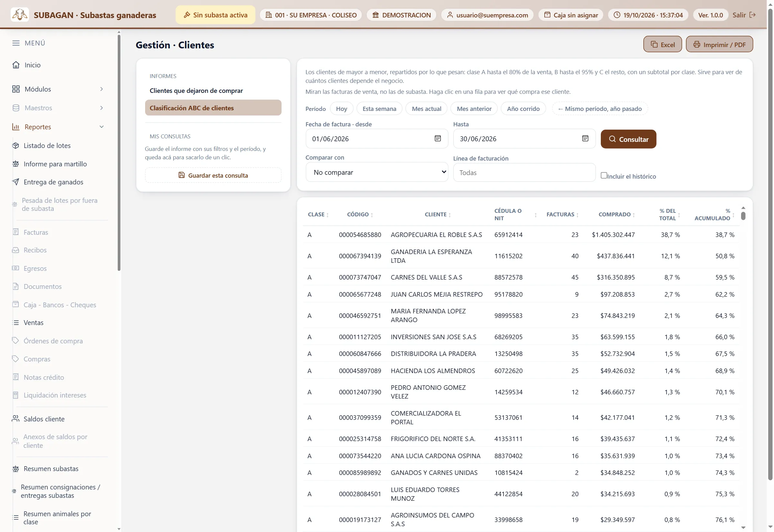
Task: Click the clients table vertical scrollbar thumb
Action: click(743, 216)
